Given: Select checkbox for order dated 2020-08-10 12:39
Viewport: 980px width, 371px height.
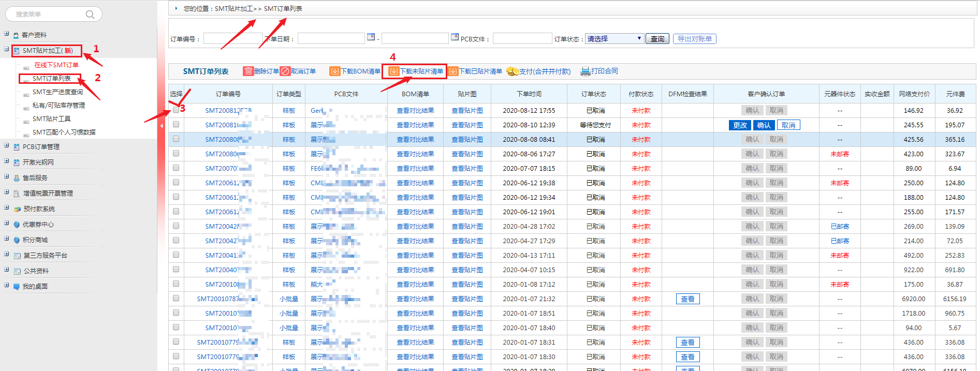Looking at the screenshot, I should click(176, 125).
